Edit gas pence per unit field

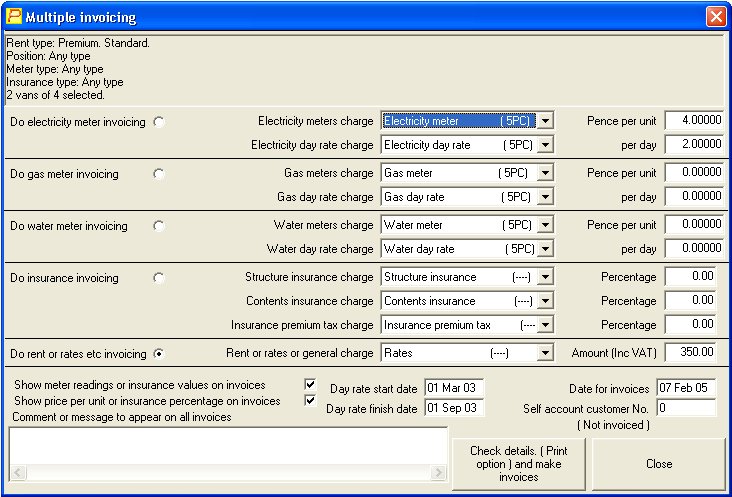694,173
